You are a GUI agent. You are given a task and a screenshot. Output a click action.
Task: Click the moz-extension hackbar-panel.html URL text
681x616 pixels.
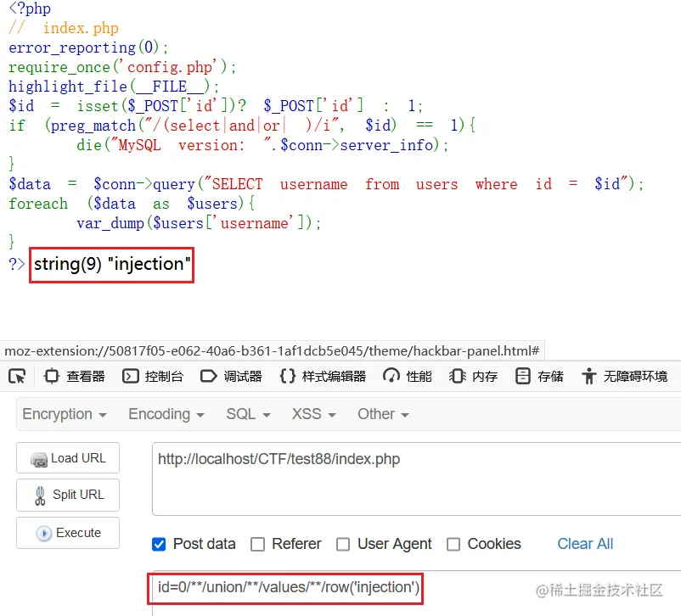click(272, 350)
